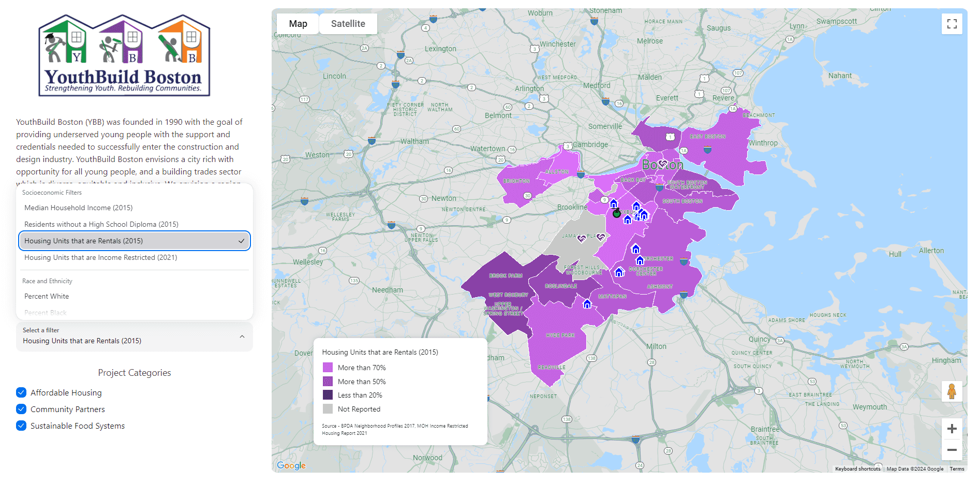
Task: Click the legend source citation text
Action: 395,430
